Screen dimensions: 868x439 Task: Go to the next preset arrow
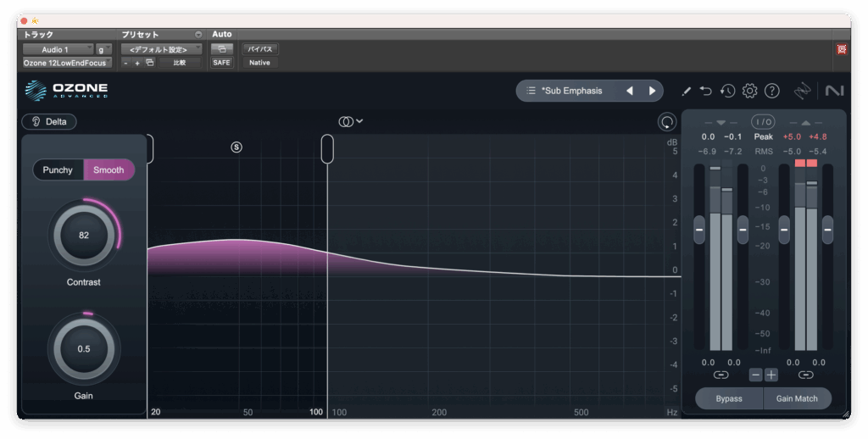click(x=652, y=91)
